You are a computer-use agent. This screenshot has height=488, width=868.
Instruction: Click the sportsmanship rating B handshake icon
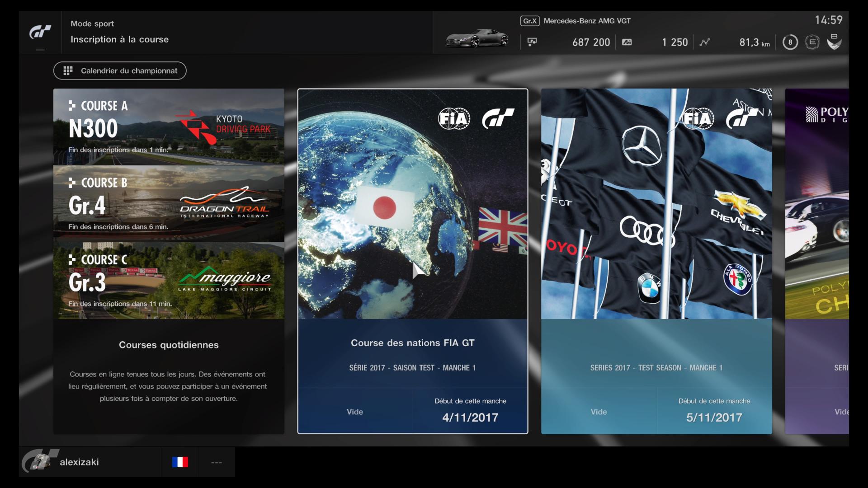point(834,42)
